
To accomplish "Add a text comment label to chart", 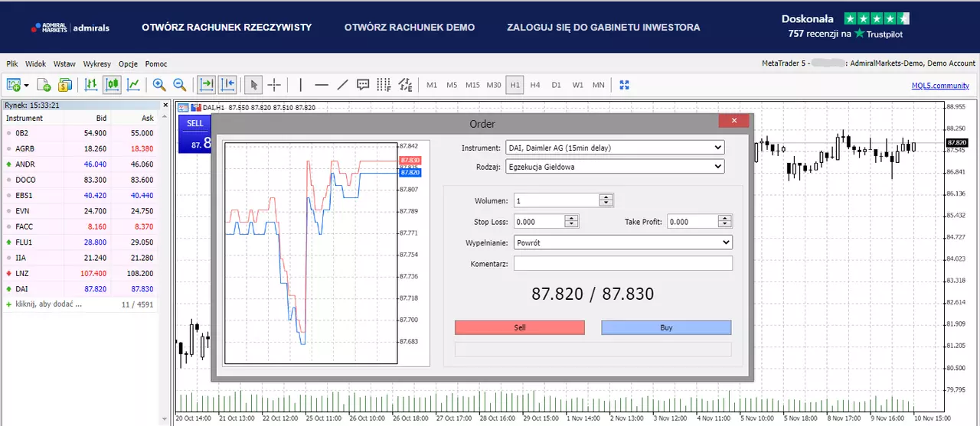I will click(364, 85).
